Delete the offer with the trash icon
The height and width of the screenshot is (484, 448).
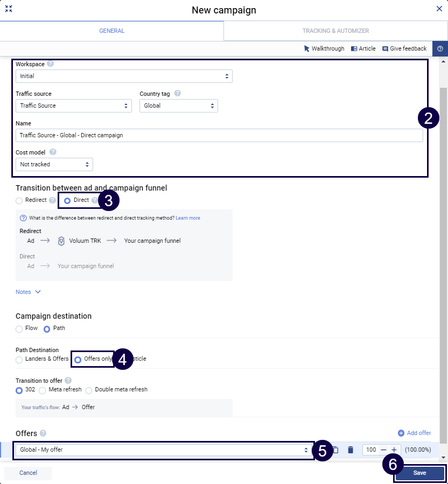[x=351, y=450]
